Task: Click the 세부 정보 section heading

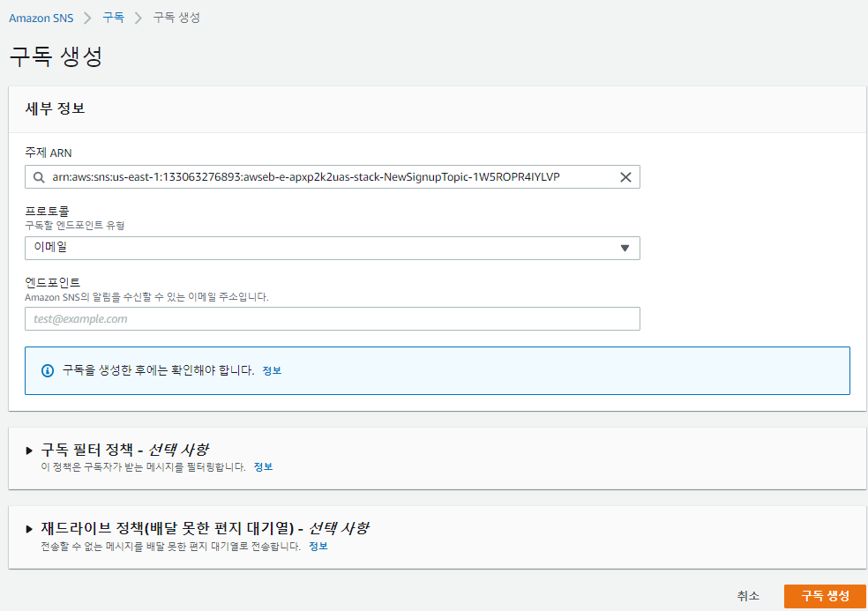Action: (x=55, y=108)
